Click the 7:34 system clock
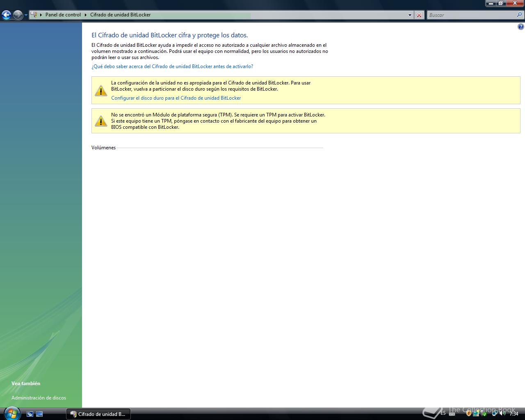Screen dimensions: 525x420 coord(514,414)
